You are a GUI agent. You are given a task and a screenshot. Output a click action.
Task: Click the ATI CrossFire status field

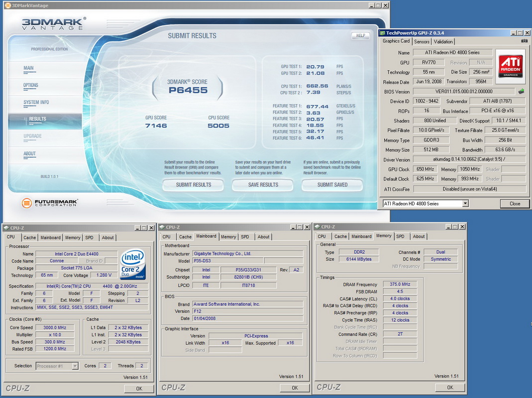(470, 189)
